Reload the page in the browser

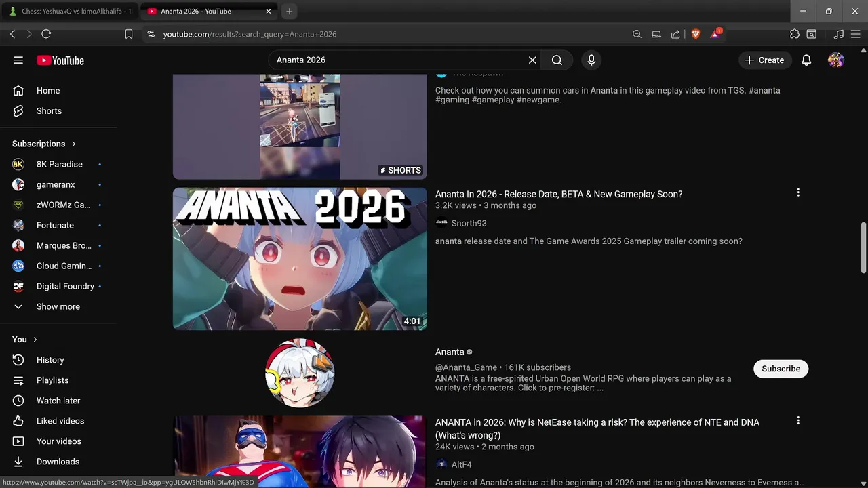point(46,34)
